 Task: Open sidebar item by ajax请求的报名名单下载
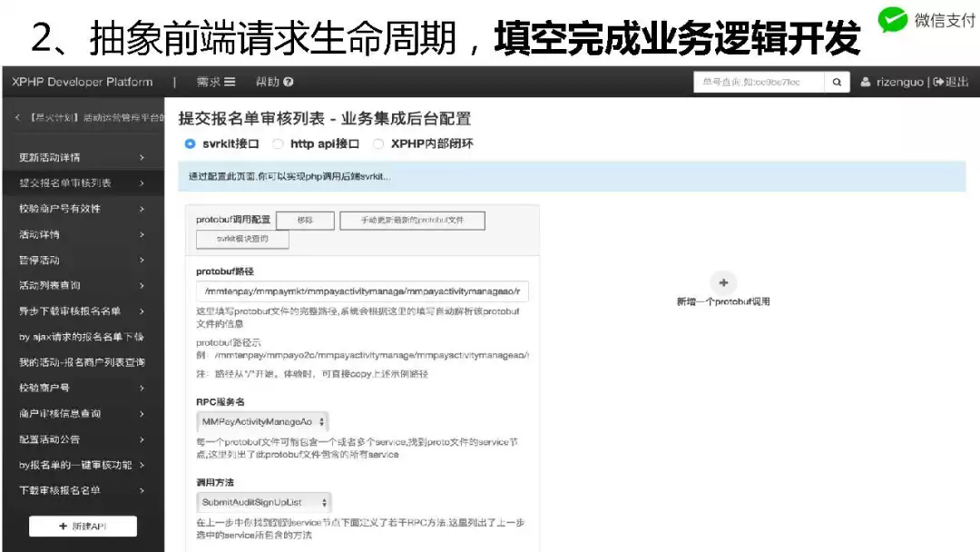83,337
